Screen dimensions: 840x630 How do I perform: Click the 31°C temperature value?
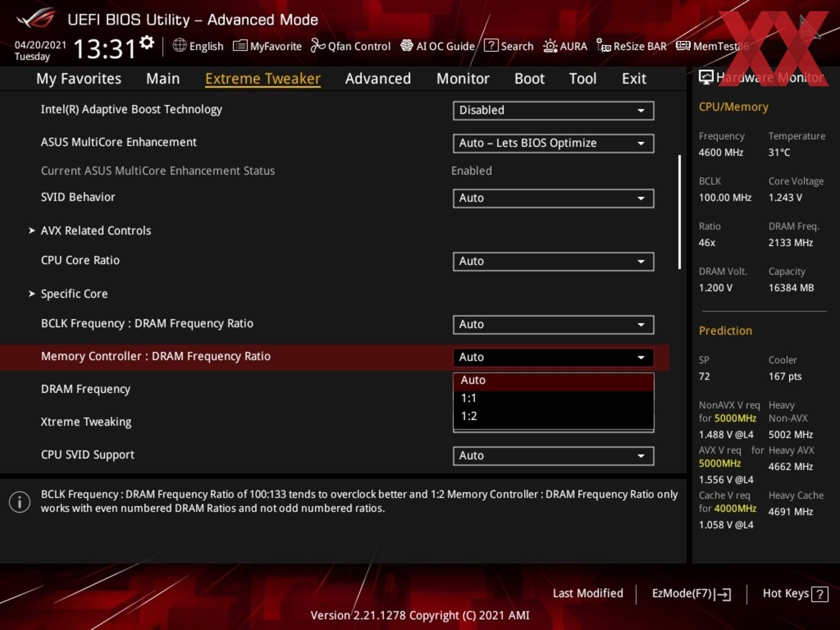[x=779, y=152]
